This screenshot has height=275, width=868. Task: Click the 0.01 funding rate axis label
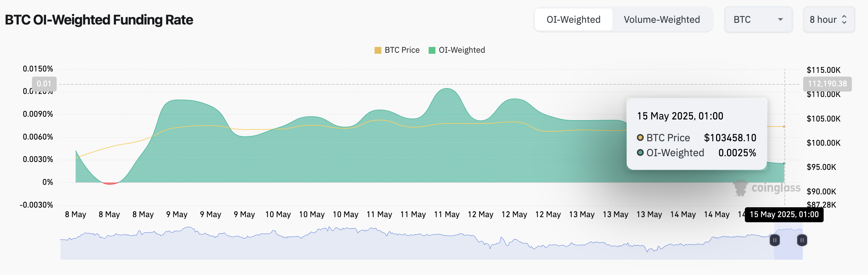pos(44,84)
